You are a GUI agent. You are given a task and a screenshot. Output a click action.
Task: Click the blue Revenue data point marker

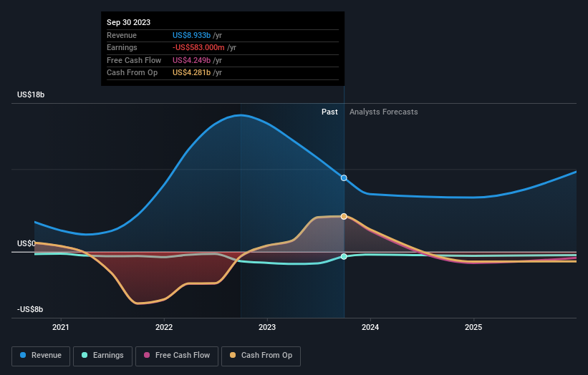pos(344,178)
